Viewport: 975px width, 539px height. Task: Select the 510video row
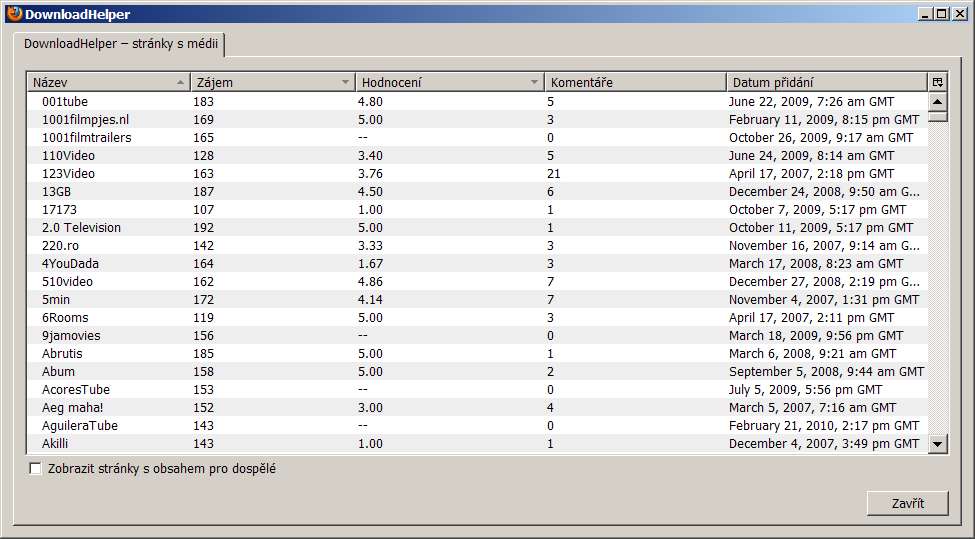click(478, 282)
